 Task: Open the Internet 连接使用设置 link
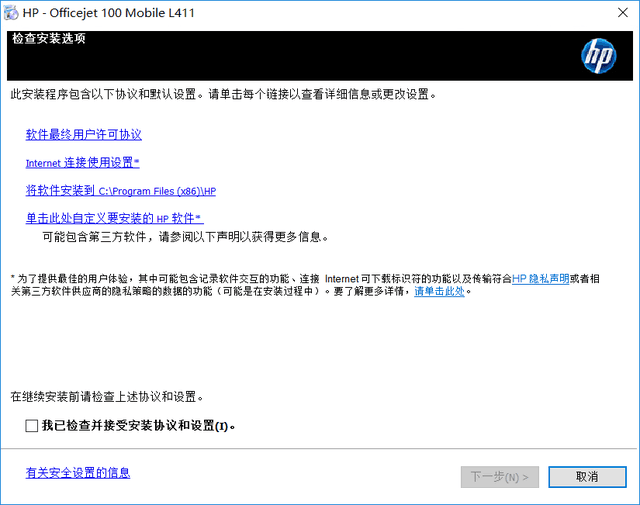[x=82, y=162]
